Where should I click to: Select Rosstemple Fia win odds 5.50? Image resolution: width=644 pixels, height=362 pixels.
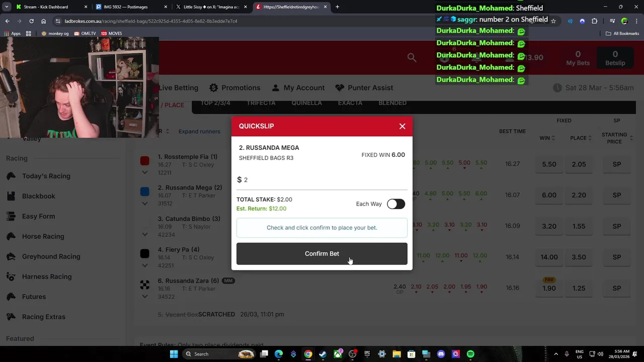coord(549,164)
